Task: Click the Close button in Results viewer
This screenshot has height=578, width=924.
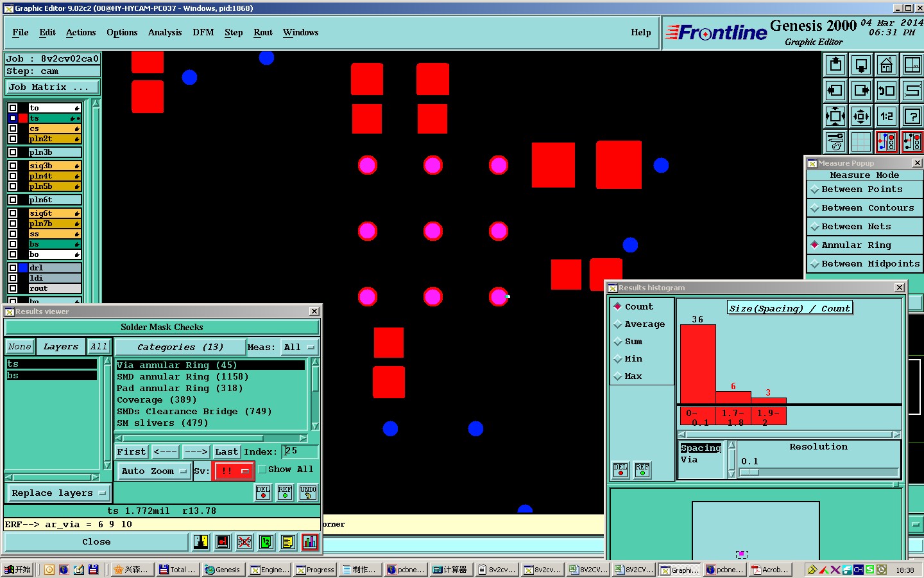Action: [x=96, y=542]
